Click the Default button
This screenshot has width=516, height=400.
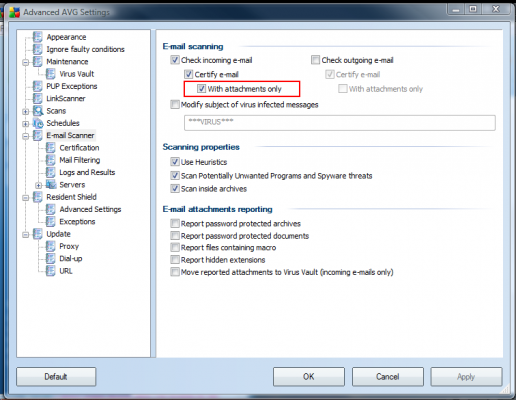click(x=56, y=377)
